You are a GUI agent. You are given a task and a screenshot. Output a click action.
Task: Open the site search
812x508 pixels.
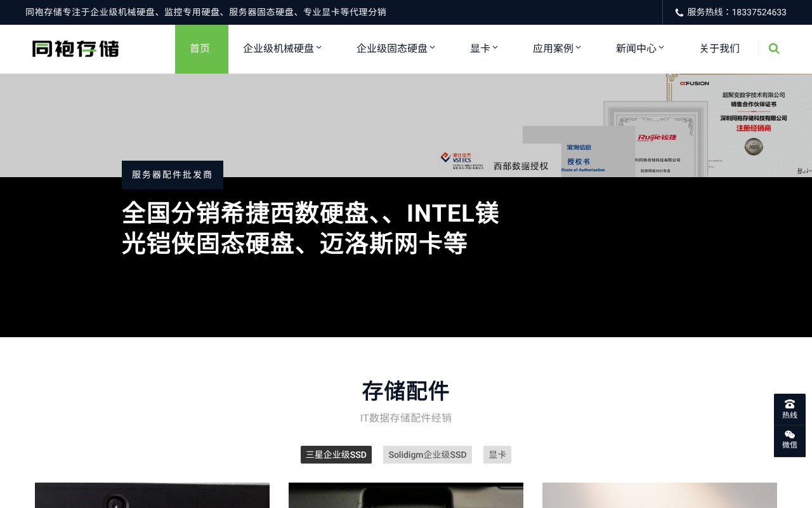pyautogui.click(x=774, y=48)
